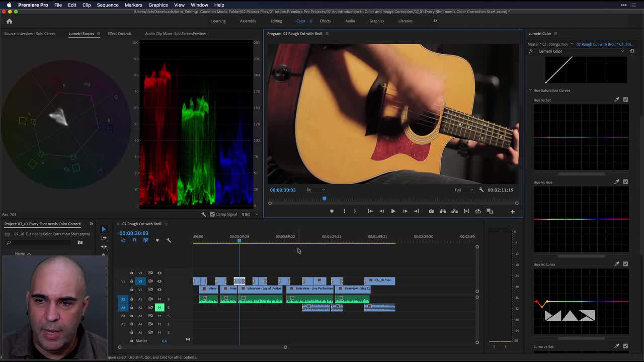Screen dimensions: 644x362
Task: Click Step Forward One Frame button
Action: (x=405, y=211)
